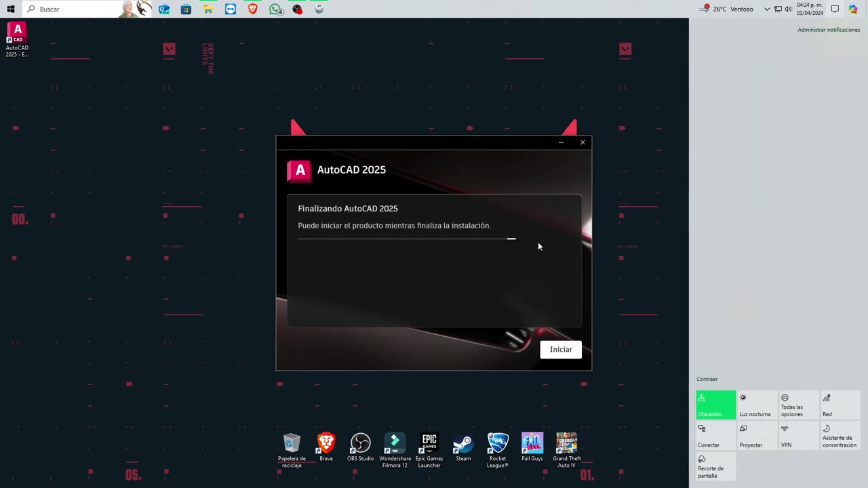Click the AutoCAD logo in the installer header
The height and width of the screenshot is (488, 868).
[x=300, y=170]
